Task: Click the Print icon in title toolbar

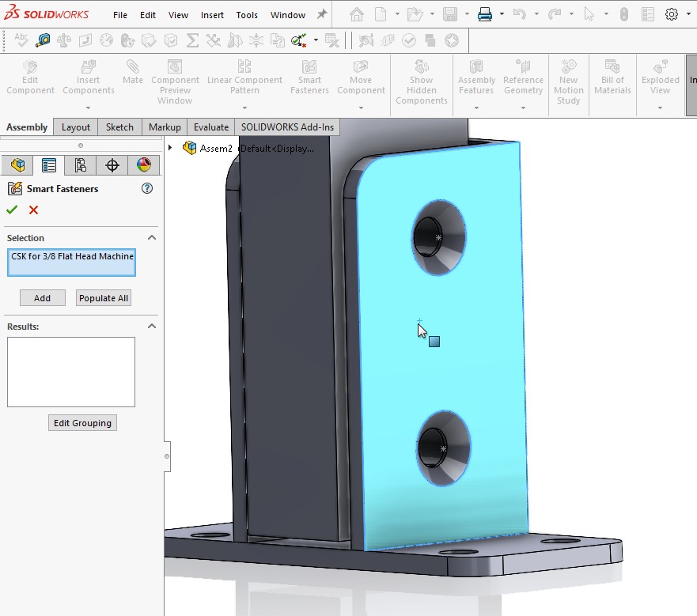Action: point(485,14)
